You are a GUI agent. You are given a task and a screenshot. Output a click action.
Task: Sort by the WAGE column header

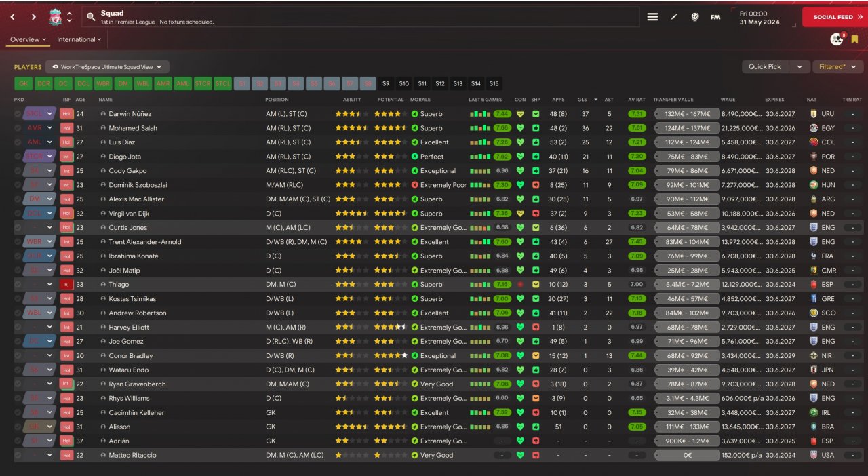point(728,100)
